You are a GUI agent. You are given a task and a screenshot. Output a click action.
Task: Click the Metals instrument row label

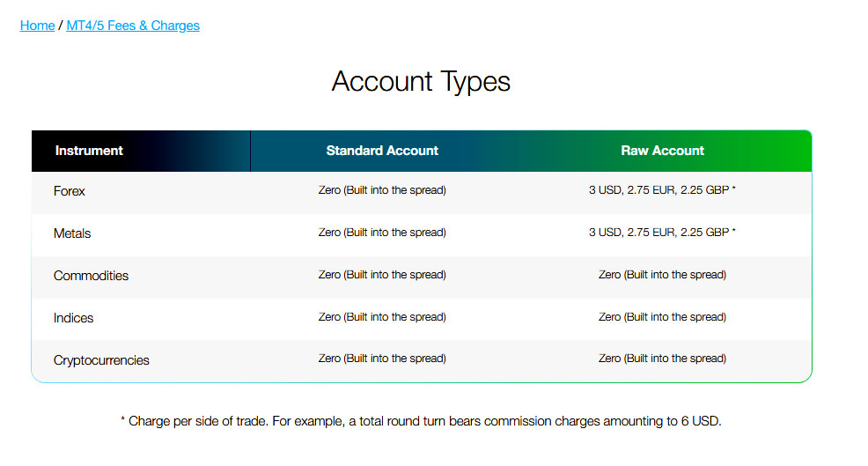72,233
